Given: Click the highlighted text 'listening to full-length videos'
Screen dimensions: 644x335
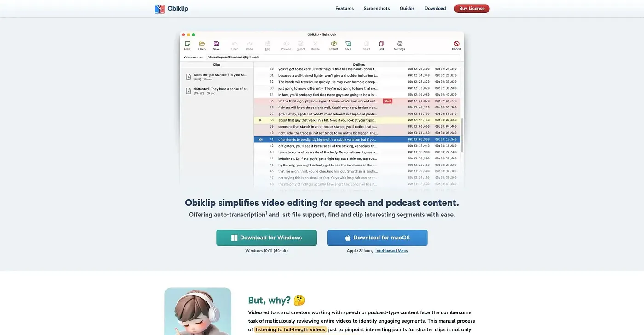Looking at the screenshot, I should tap(290, 329).
